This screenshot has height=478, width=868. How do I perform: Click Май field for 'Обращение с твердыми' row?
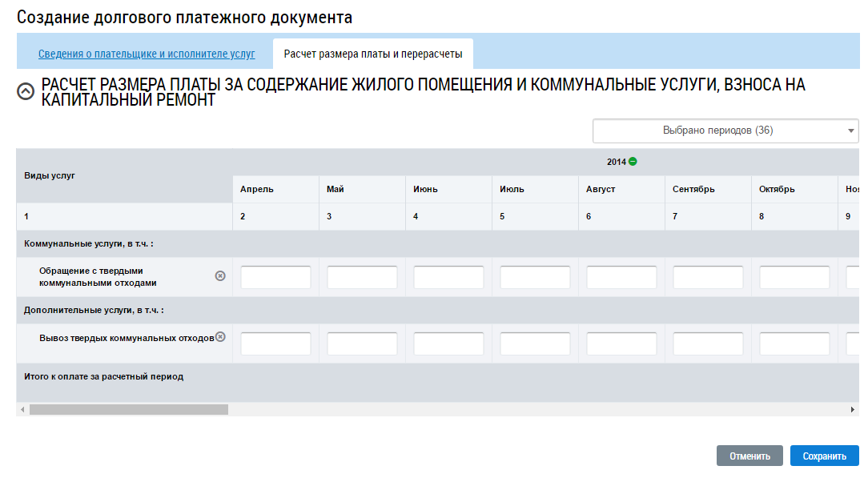pos(362,277)
